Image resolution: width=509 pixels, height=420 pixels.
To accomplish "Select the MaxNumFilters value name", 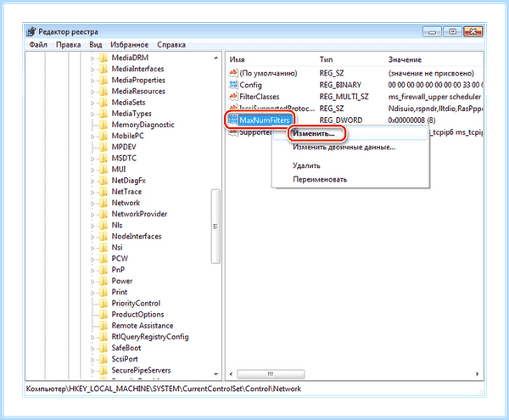I will point(264,120).
